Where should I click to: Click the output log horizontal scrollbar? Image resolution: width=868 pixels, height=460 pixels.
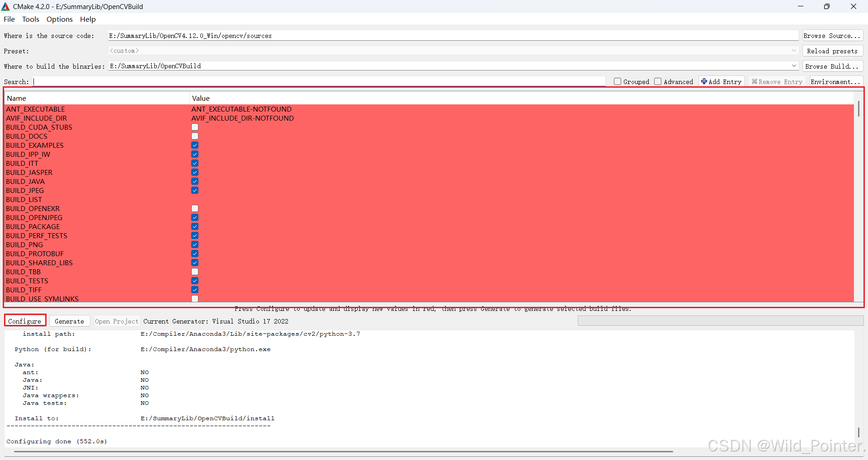[344, 451]
